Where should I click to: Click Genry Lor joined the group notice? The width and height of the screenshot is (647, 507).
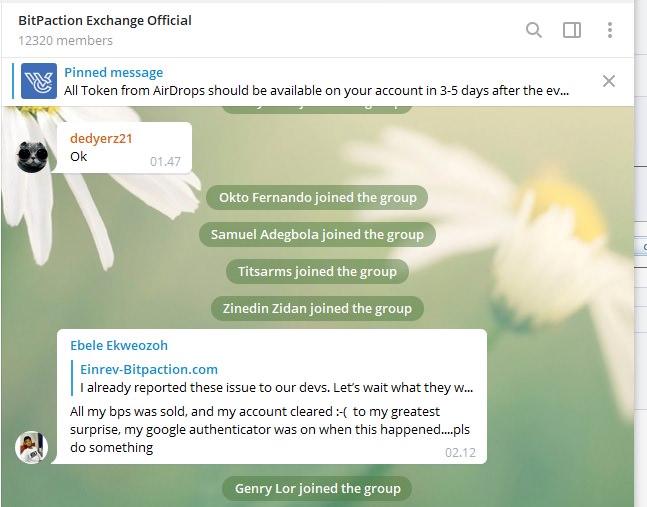[x=317, y=489]
